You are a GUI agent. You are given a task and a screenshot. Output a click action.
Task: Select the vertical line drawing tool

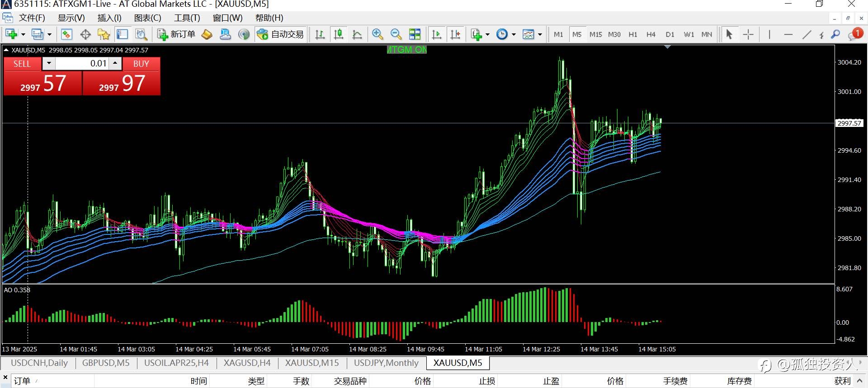click(769, 34)
